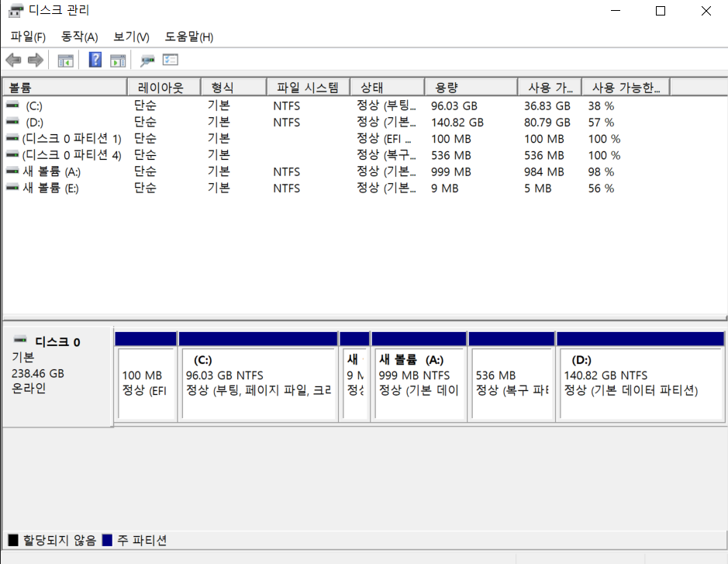Show/hide console tree toolbar icon
This screenshot has height=564, width=728.
65,61
